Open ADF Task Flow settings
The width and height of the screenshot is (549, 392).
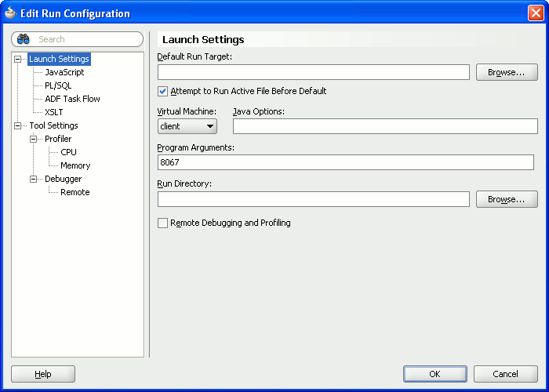pyautogui.click(x=72, y=99)
